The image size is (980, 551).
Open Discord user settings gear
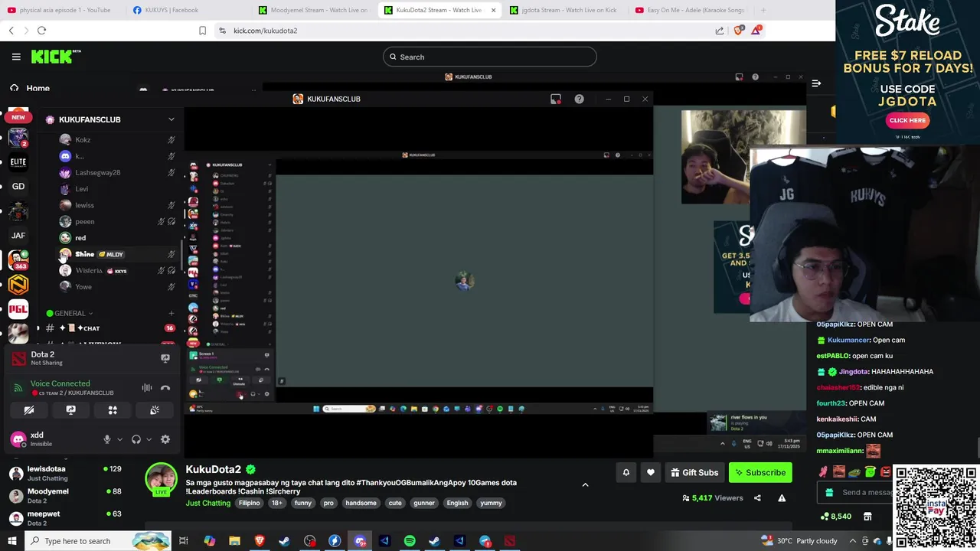coord(165,439)
